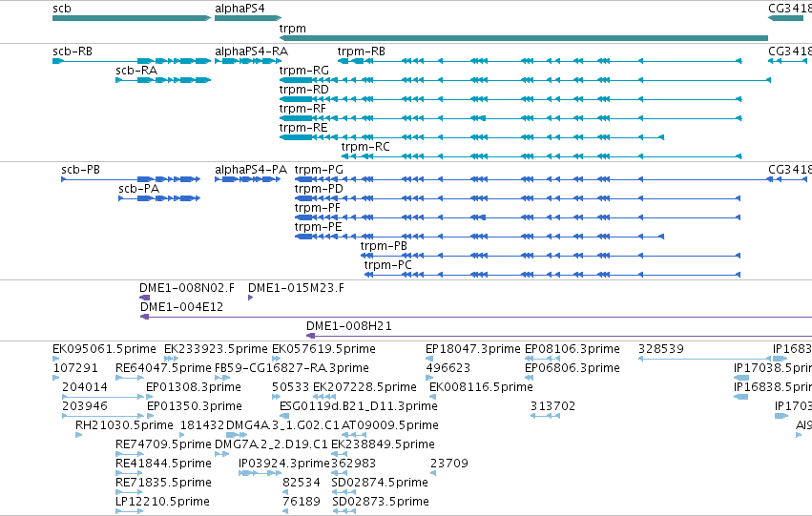The image size is (812, 516).
Task: Click the EP08106.3prime EST label
Action: pos(573,349)
